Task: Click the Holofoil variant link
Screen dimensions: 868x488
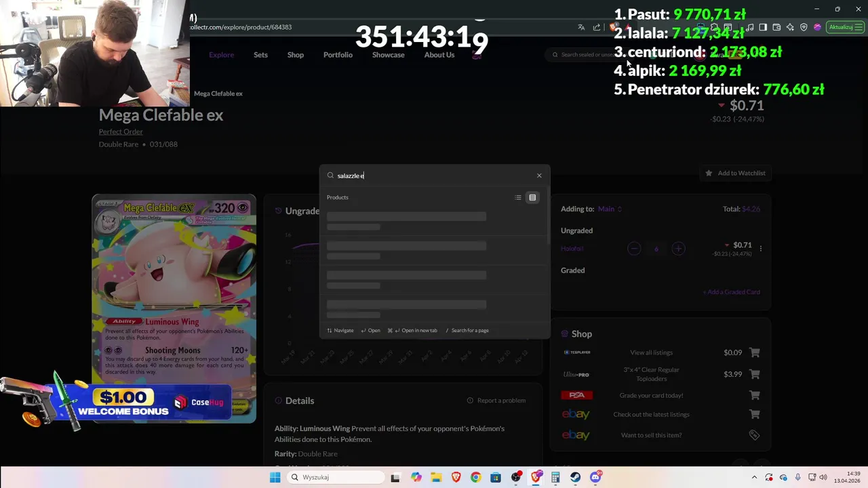Action: click(x=572, y=249)
